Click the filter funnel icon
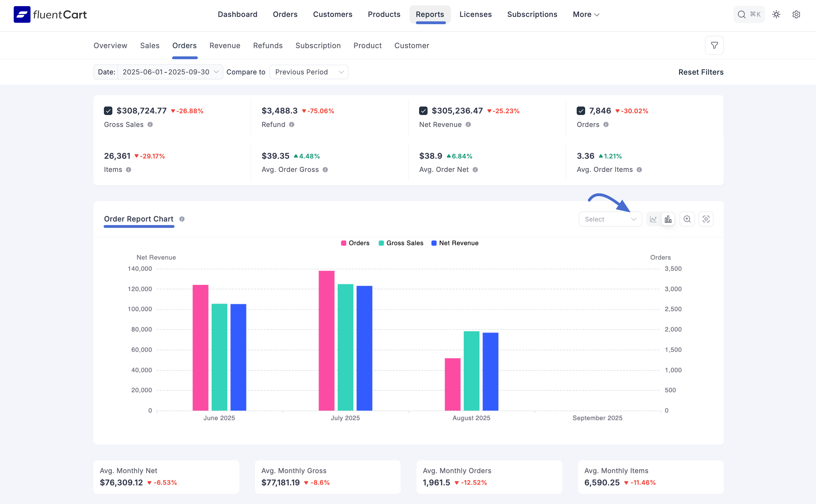 [714, 45]
